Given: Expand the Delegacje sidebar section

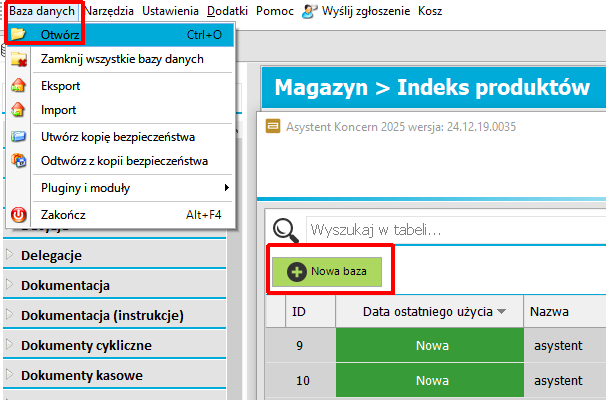Looking at the screenshot, I should [x=10, y=254].
